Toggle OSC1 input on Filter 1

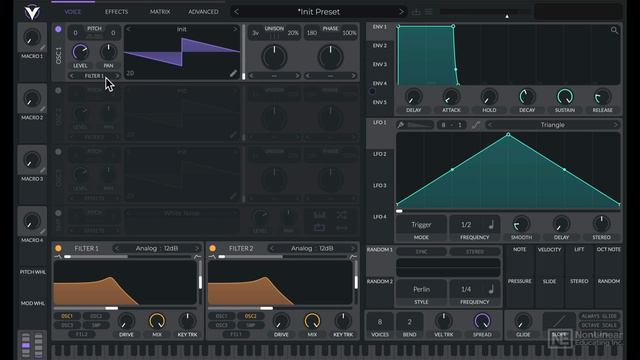67,316
